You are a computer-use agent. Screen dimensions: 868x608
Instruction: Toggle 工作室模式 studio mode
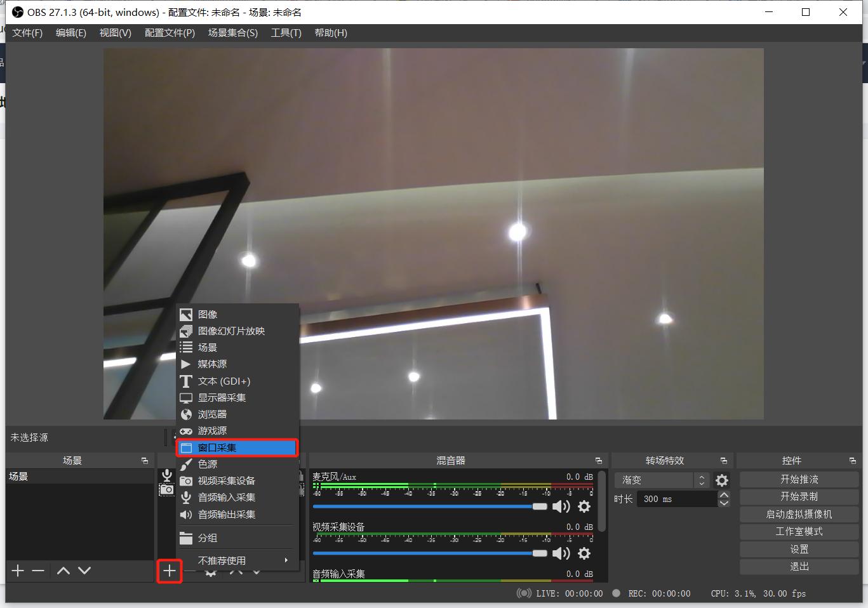click(799, 531)
